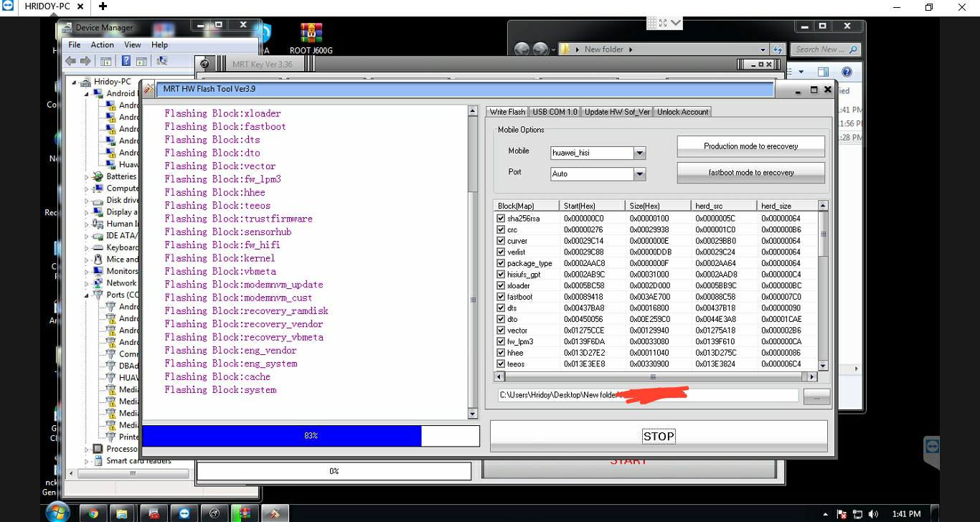Open Windows Explorer from the taskbar
The image size is (980, 522).
pos(123,513)
